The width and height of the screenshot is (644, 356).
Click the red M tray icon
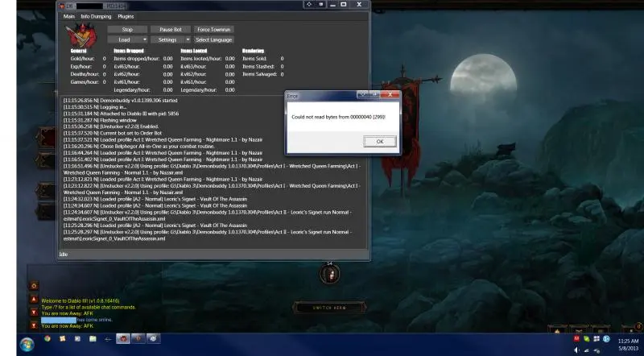click(x=576, y=338)
